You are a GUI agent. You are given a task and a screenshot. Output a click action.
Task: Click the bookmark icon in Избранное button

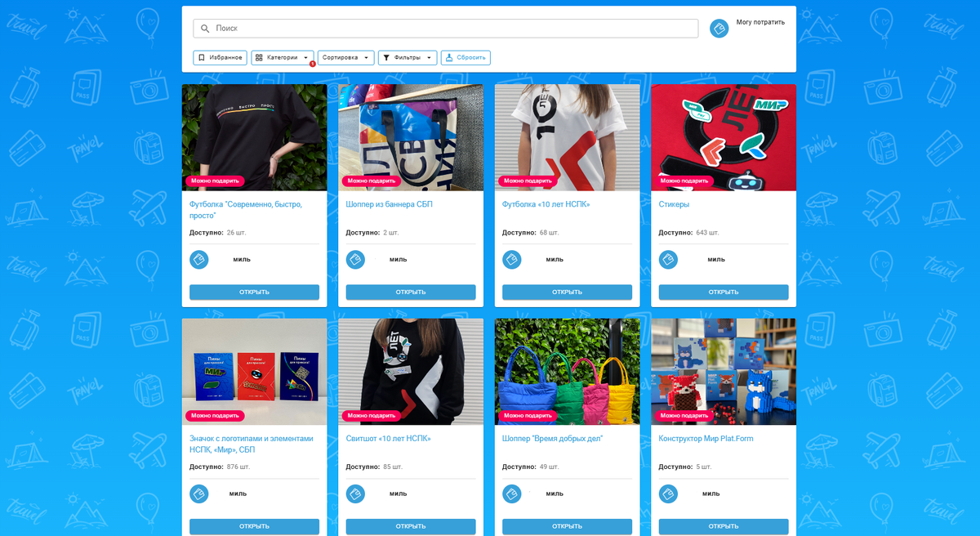click(x=201, y=58)
